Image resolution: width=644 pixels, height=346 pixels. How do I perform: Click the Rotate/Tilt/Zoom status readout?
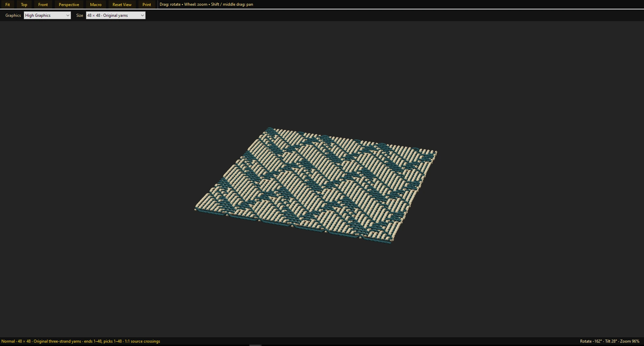(610, 341)
